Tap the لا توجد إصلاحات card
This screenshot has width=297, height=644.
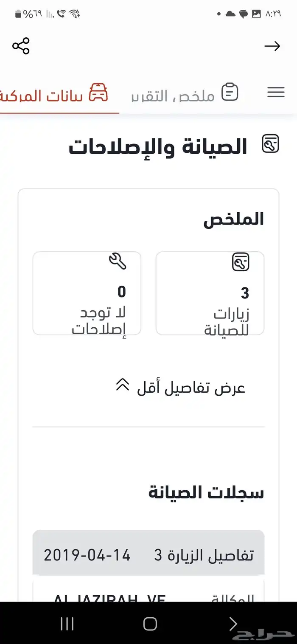(87, 293)
